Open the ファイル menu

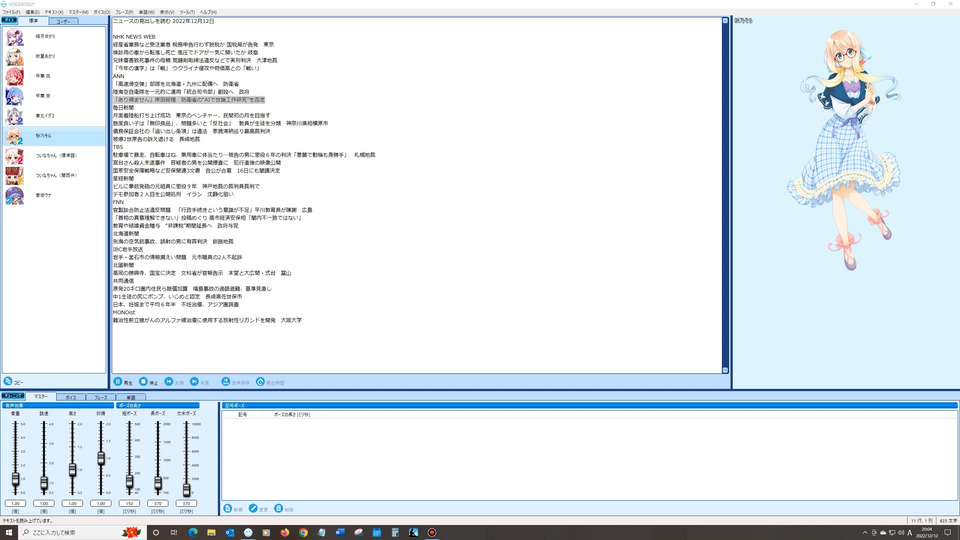[11, 12]
